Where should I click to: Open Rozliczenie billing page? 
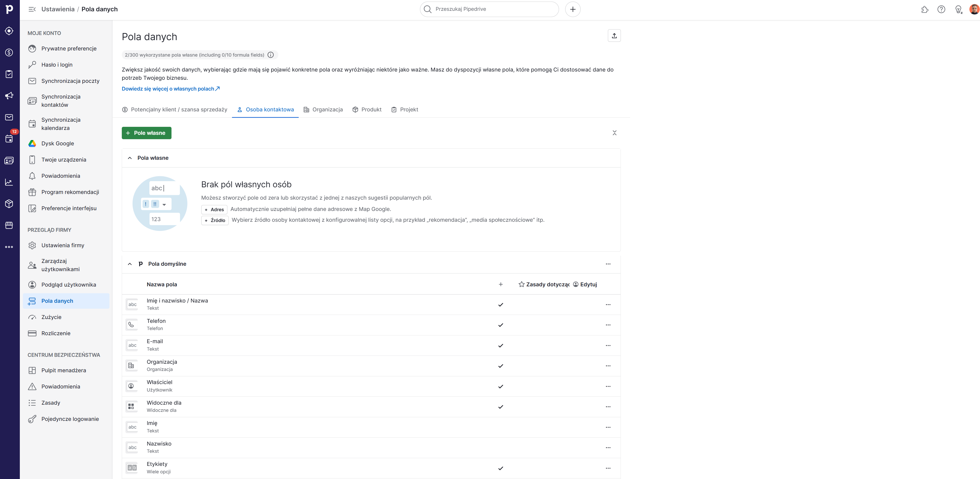(x=66, y=333)
